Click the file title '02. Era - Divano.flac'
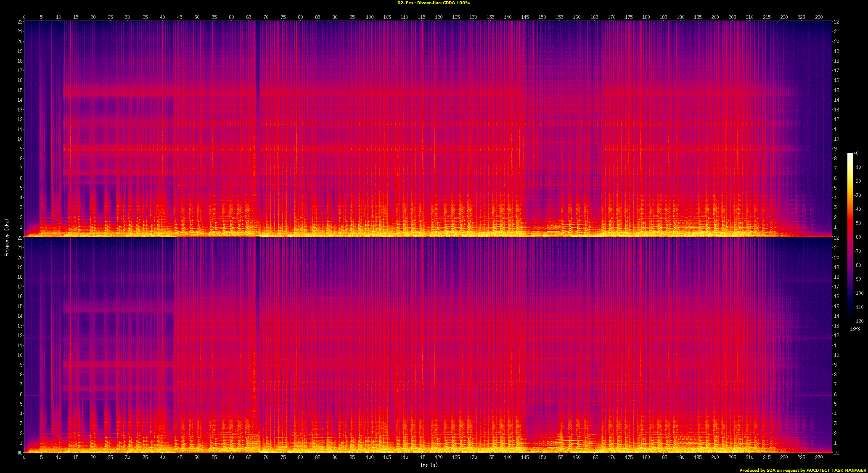Viewport: 868px width, 473px height. point(419,3)
